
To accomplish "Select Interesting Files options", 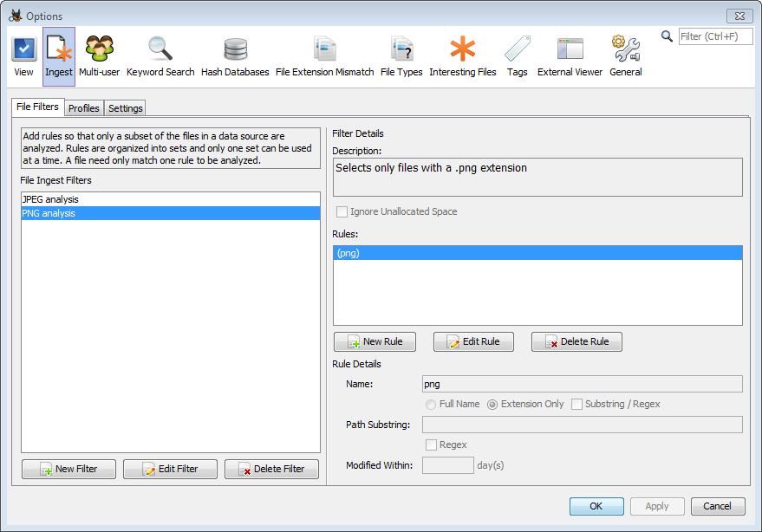I will pyautogui.click(x=462, y=56).
